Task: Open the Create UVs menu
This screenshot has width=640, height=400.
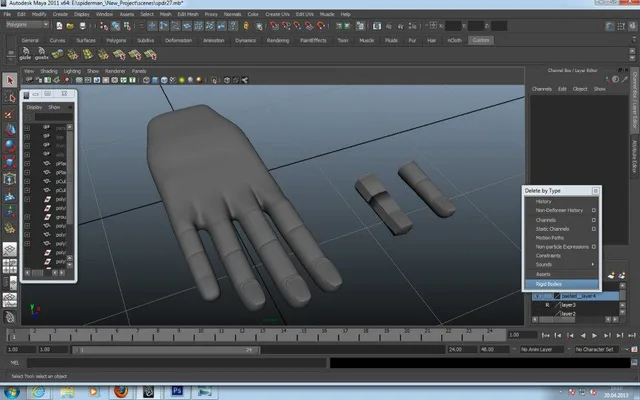Action: click(x=277, y=14)
